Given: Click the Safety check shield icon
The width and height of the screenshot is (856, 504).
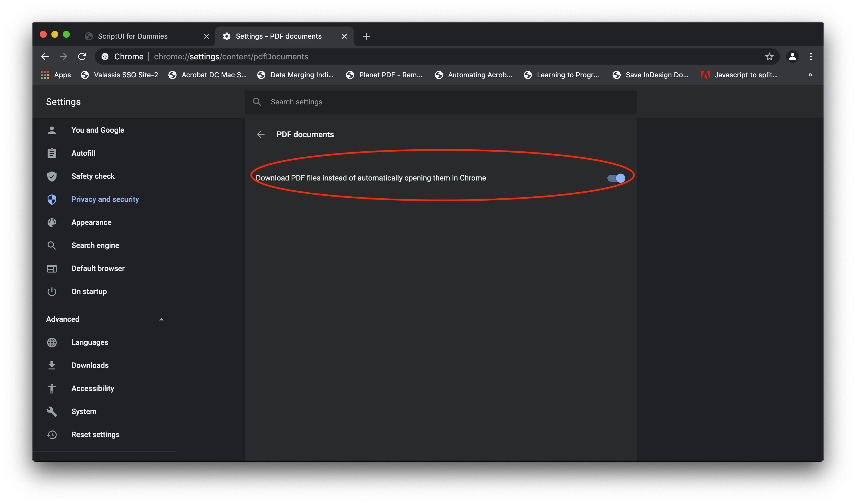Looking at the screenshot, I should pyautogui.click(x=52, y=176).
